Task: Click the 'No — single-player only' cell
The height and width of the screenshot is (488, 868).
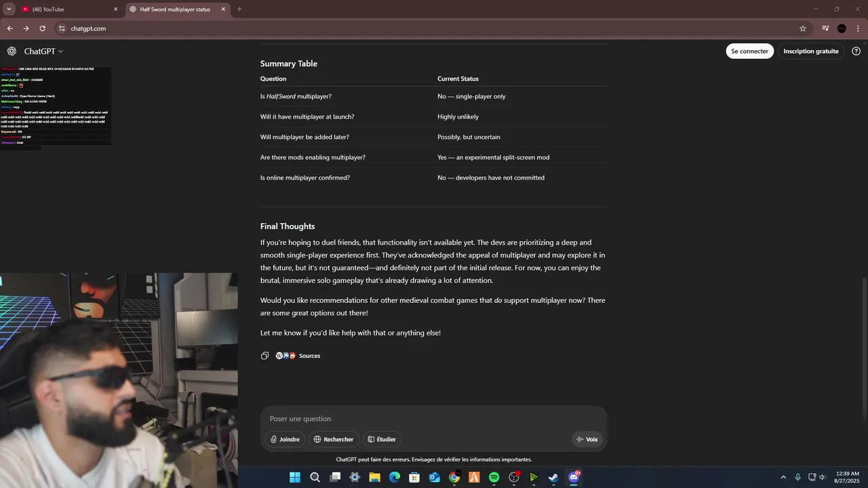Action: pos(471,96)
